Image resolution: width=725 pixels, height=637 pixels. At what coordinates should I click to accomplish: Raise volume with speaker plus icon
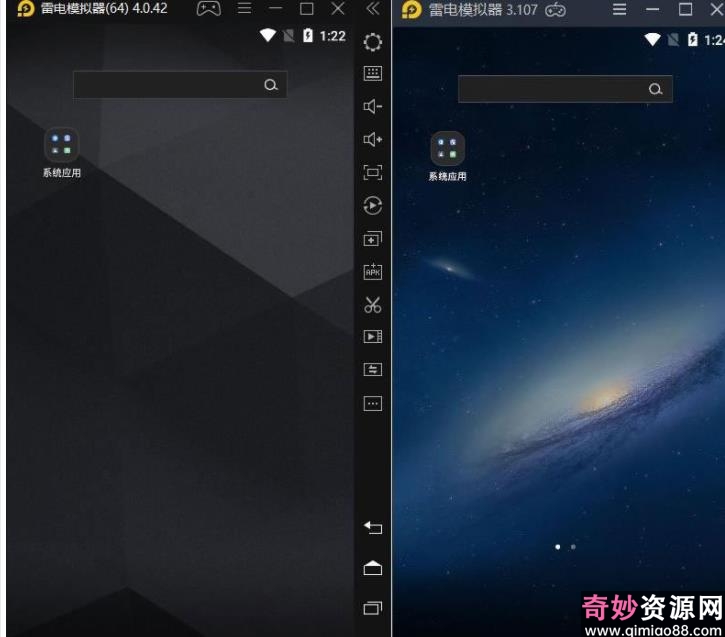[x=373, y=139]
